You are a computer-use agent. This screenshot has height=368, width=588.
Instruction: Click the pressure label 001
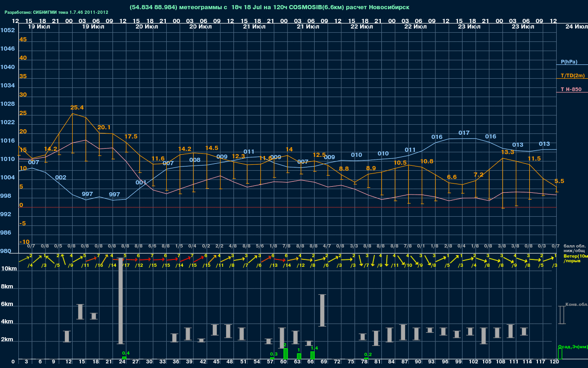tap(141, 183)
